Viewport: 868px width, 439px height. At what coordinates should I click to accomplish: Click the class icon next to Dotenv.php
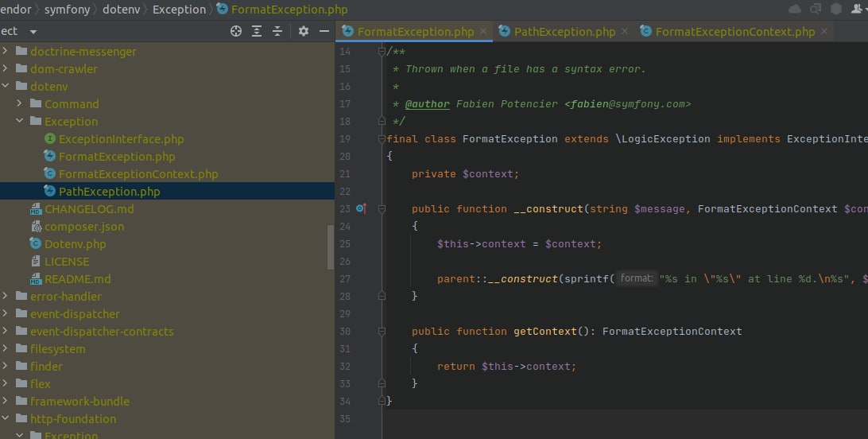pyautogui.click(x=36, y=243)
